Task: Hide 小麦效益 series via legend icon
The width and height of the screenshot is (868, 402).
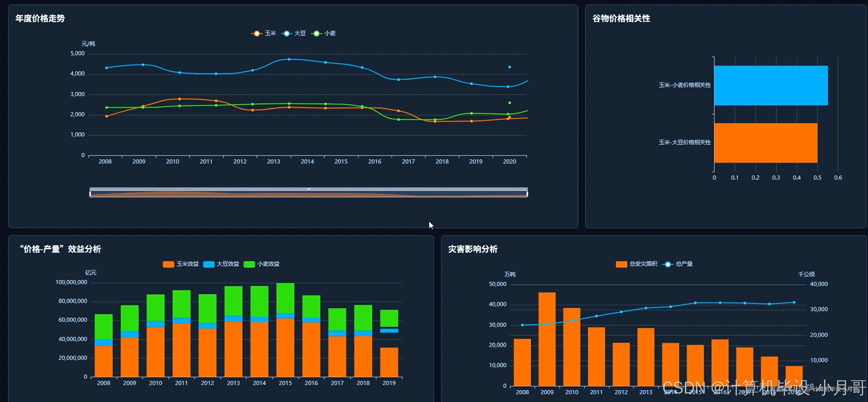Action: (x=249, y=264)
